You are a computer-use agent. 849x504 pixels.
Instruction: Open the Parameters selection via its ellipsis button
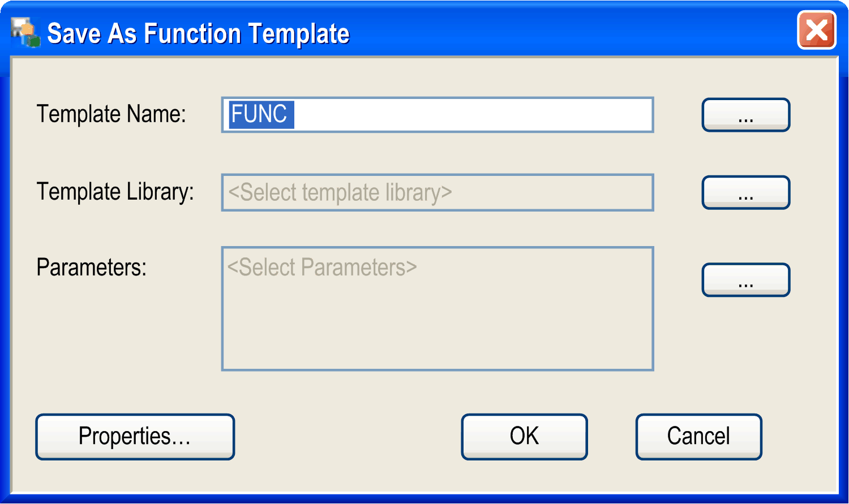click(x=745, y=280)
